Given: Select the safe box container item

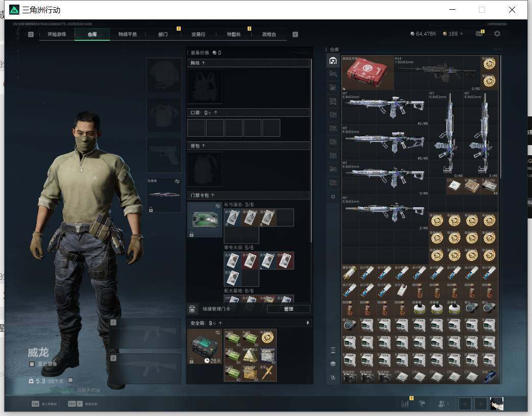Looking at the screenshot, I should point(205,347).
